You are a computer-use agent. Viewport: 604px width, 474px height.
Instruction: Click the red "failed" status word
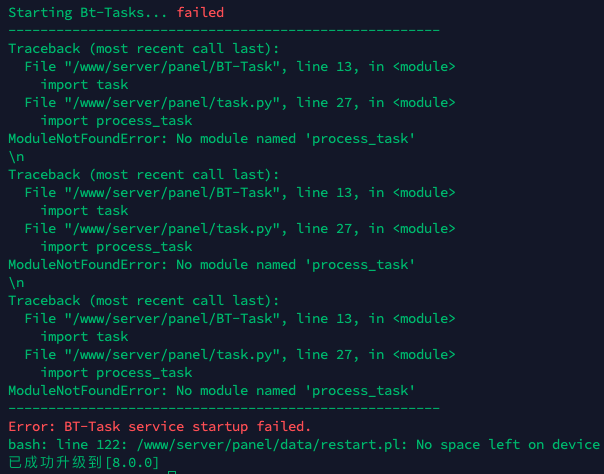[200, 12]
